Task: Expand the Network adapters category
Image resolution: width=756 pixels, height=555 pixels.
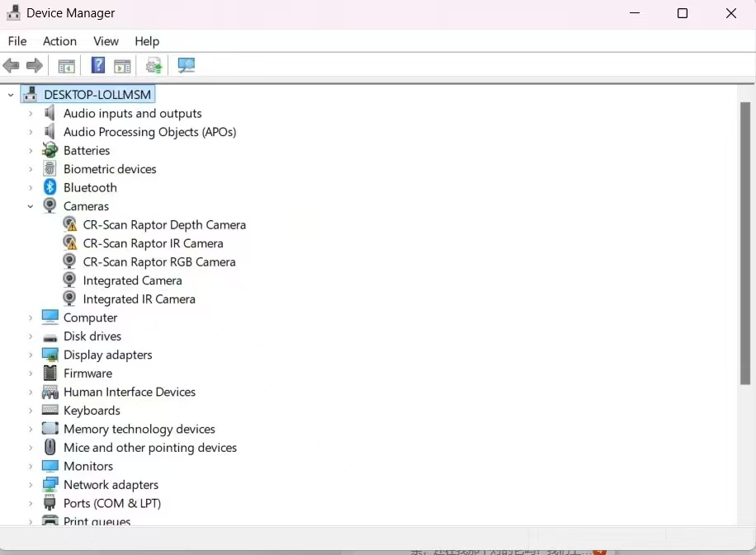Action: [31, 484]
